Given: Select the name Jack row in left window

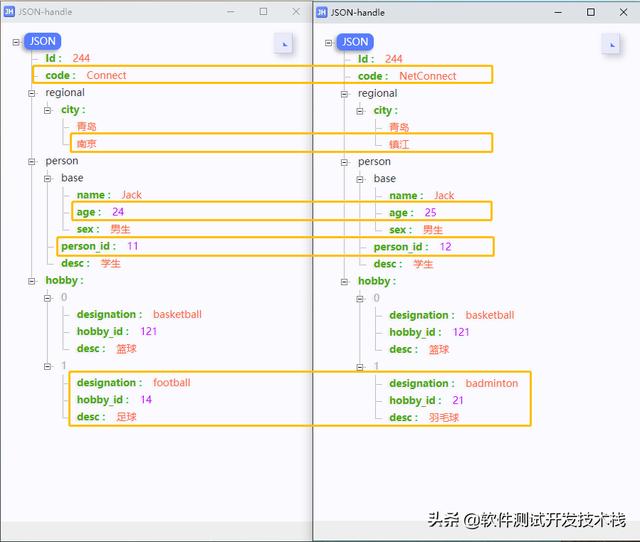Looking at the screenshot, I should coord(109,195).
